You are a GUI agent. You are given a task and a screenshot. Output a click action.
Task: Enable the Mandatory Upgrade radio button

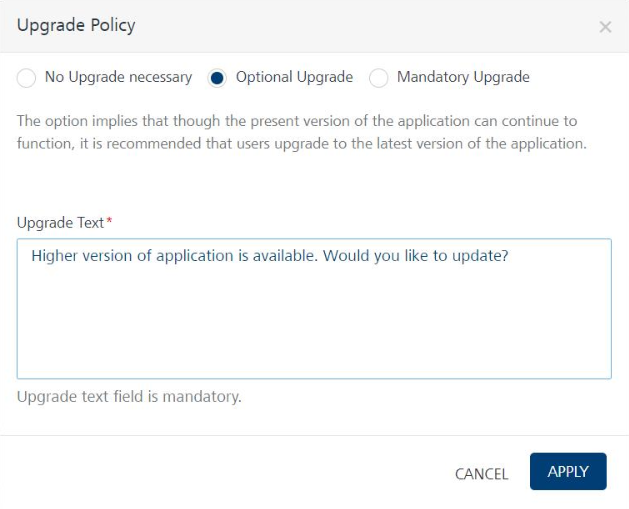pos(378,78)
